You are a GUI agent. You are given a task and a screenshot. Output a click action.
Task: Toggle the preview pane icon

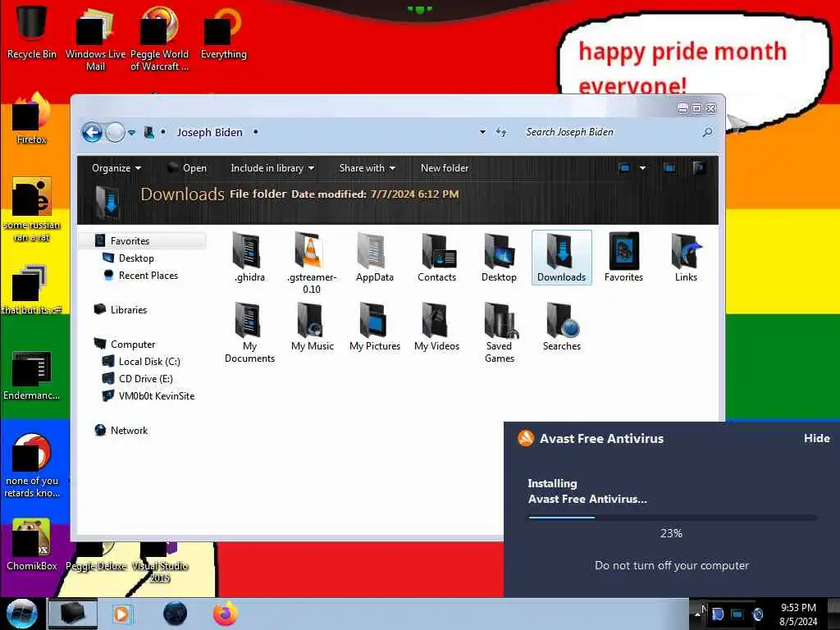click(x=669, y=168)
